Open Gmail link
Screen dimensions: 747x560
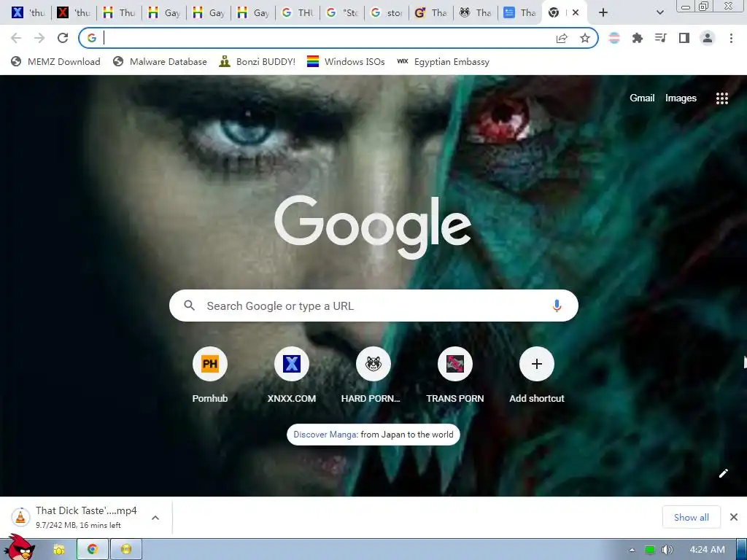point(642,98)
